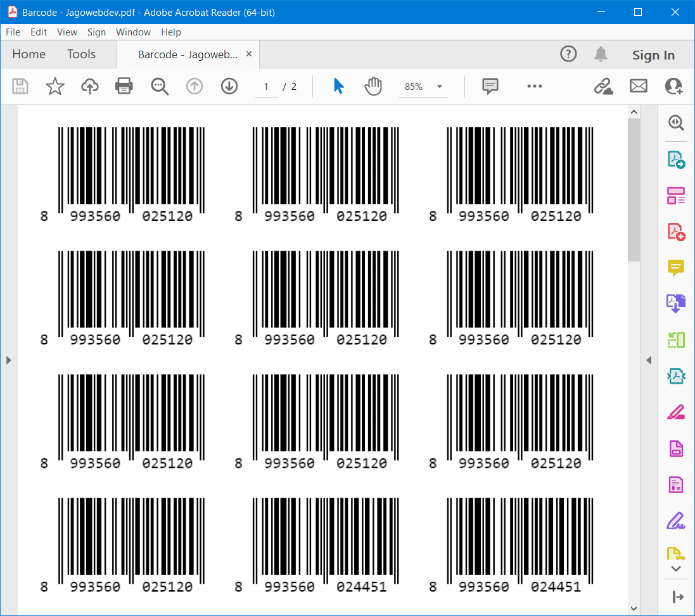
Task: Open yellow Comment tool in sidebar
Action: point(676,268)
